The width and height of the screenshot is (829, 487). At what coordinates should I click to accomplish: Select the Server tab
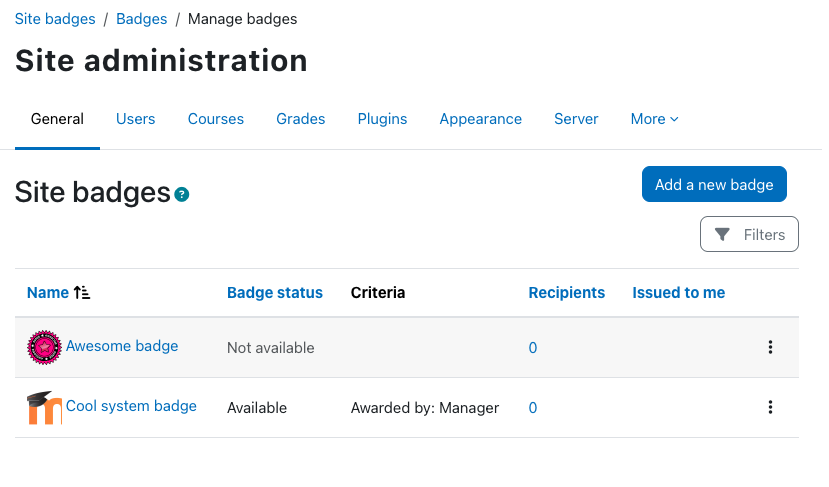coord(576,119)
